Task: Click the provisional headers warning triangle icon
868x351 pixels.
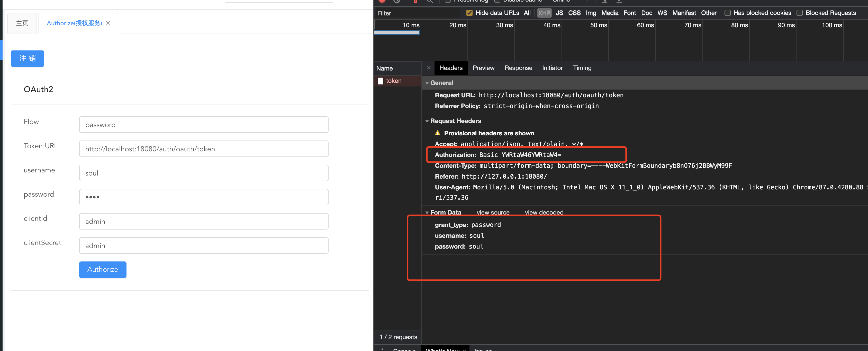Action: coord(437,133)
